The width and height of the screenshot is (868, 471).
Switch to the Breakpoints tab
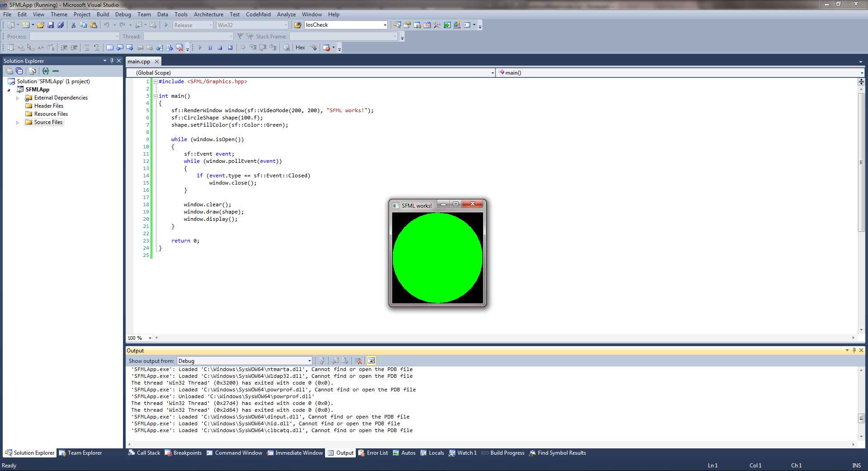pos(183,453)
